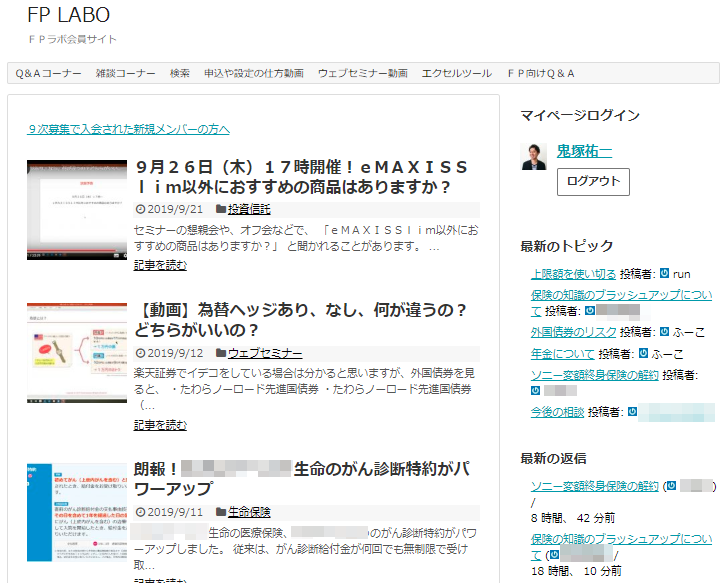724x583 pixels.
Task: Click the ログアウト button
Action: coord(593,181)
